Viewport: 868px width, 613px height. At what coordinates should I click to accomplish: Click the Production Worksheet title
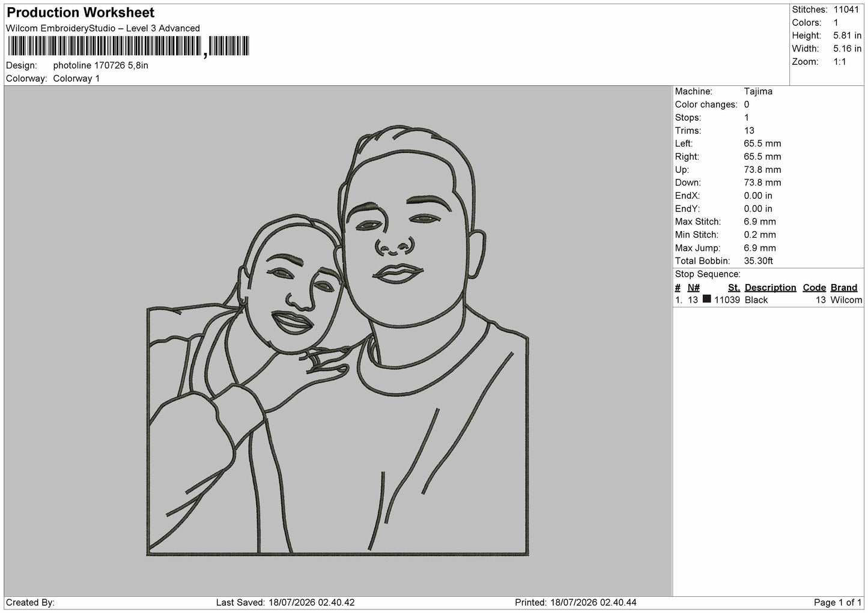(80, 13)
